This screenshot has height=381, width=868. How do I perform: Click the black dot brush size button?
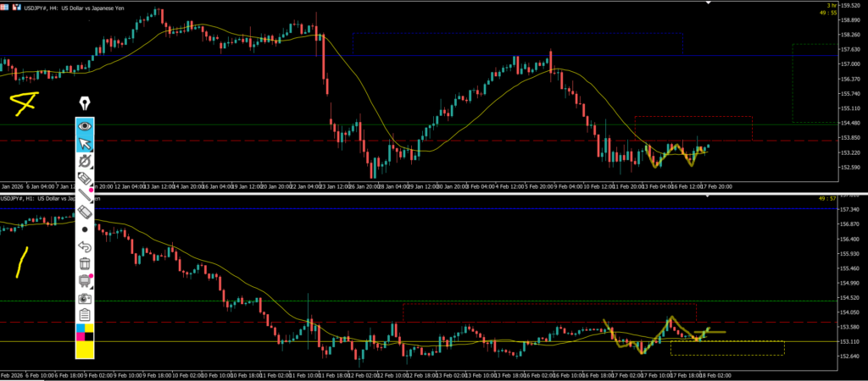[85, 229]
